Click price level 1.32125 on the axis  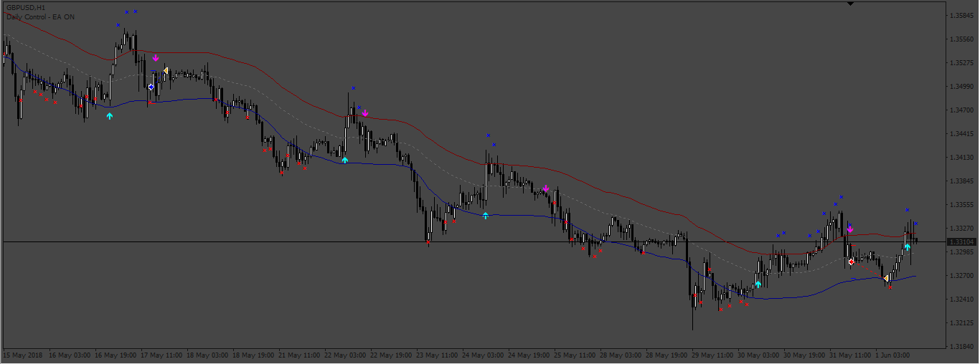coord(961,322)
